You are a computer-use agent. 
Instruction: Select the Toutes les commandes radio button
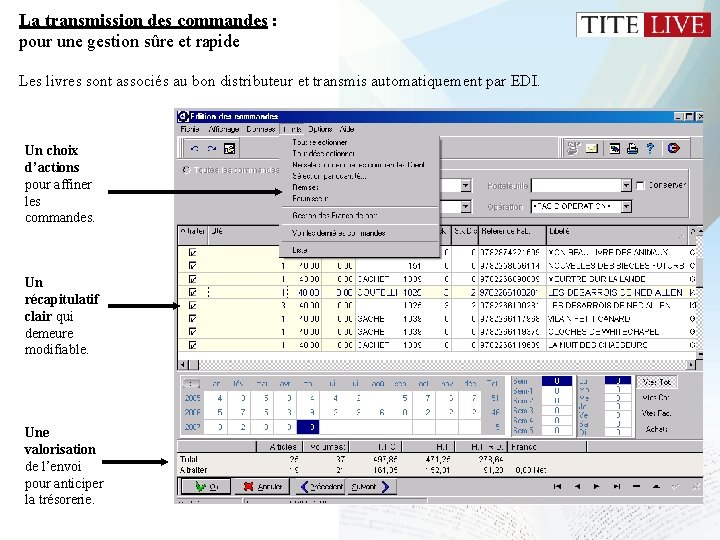186,170
